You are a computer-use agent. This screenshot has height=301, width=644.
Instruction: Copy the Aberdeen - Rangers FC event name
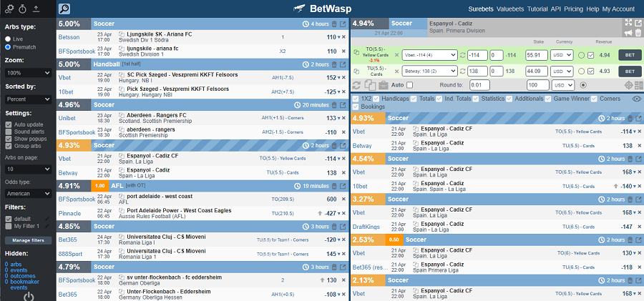click(122, 116)
